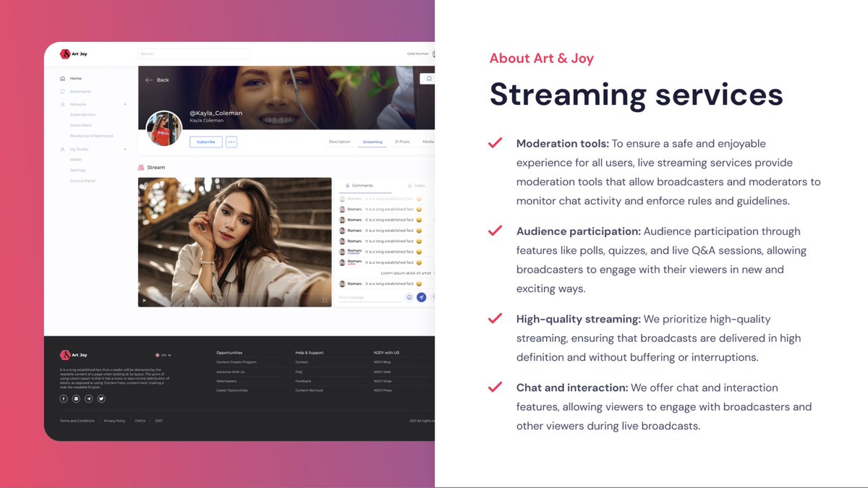The image size is (868, 488).
Task: Click the blue send message icon
Action: click(422, 297)
